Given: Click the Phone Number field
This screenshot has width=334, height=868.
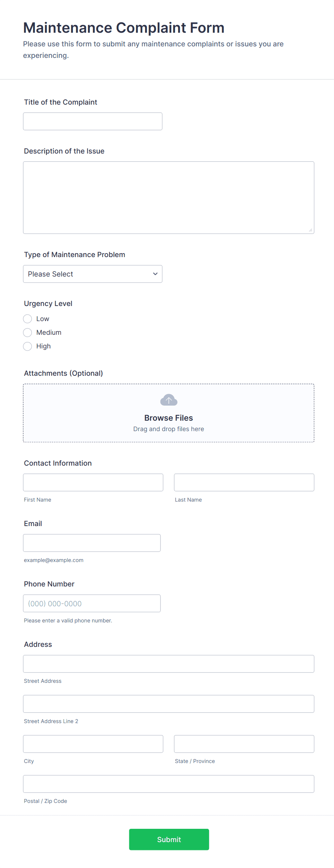Looking at the screenshot, I should pyautogui.click(x=92, y=603).
